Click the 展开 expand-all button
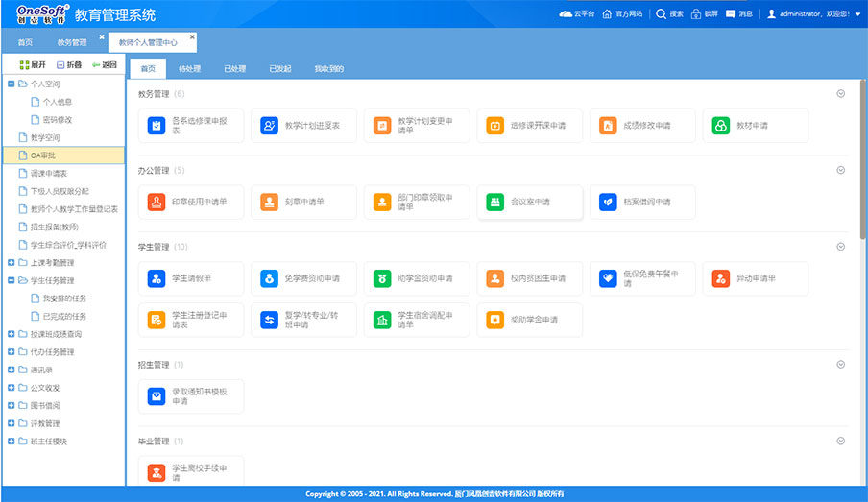The width and height of the screenshot is (868, 502). [32, 65]
